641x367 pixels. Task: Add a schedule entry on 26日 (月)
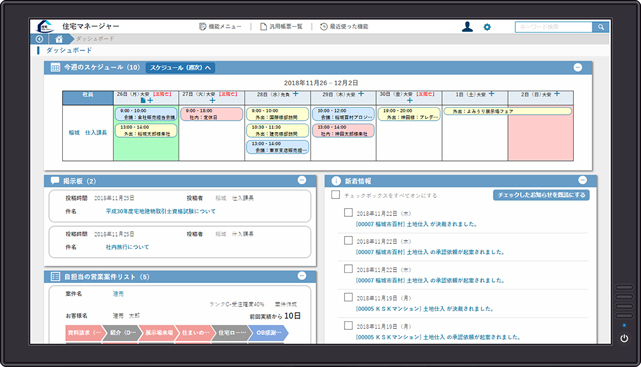coord(150,100)
